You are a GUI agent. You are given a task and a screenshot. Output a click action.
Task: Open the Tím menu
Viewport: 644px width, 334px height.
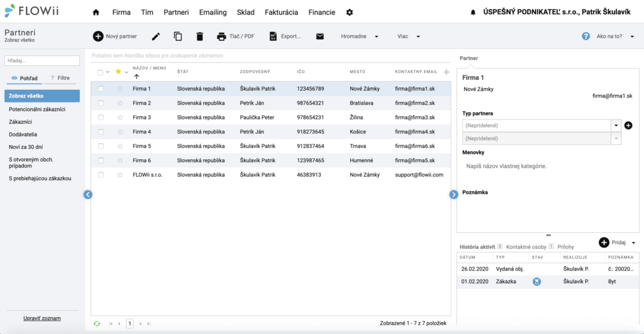click(x=147, y=13)
